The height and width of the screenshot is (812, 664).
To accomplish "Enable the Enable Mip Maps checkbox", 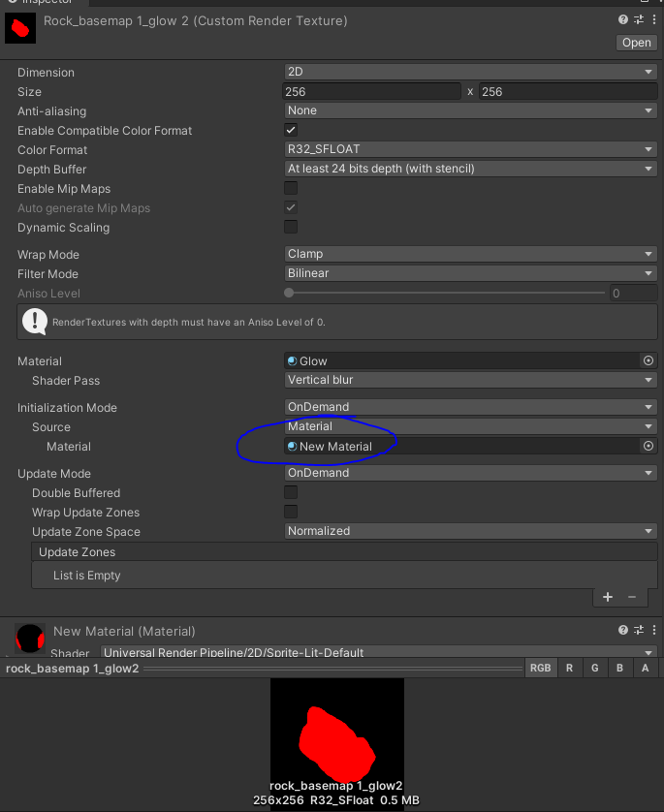I will point(291,188).
